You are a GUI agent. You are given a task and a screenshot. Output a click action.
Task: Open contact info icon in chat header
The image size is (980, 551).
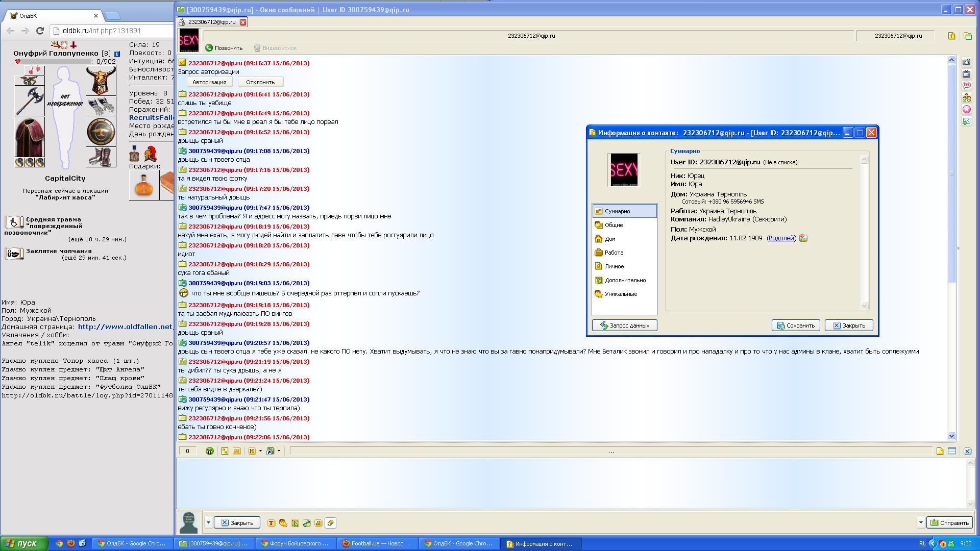click(x=951, y=36)
